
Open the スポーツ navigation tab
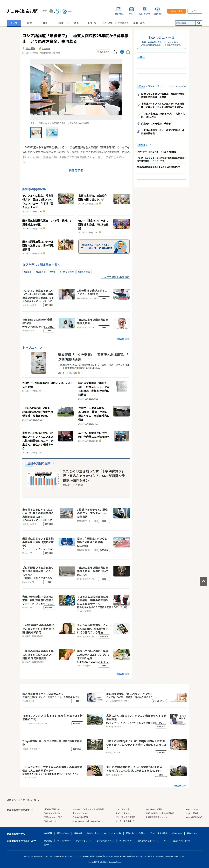click(92, 23)
